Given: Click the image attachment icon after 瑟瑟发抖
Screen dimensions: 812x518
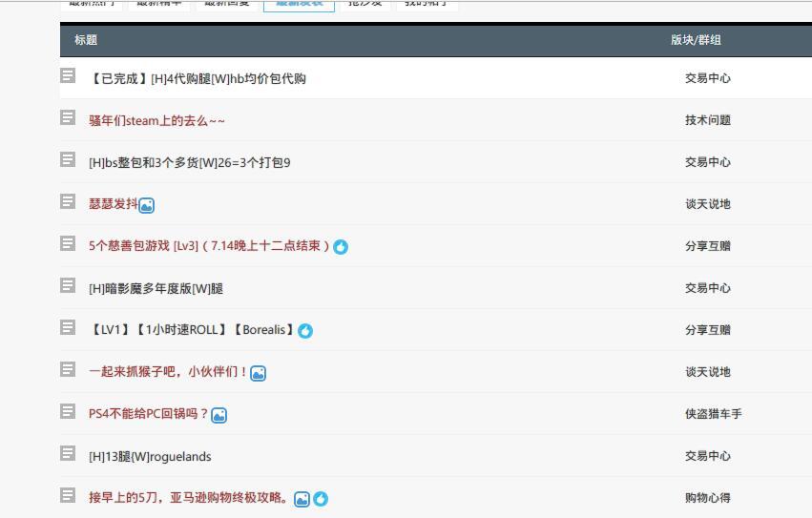Looking at the screenshot, I should pyautogui.click(x=147, y=206).
